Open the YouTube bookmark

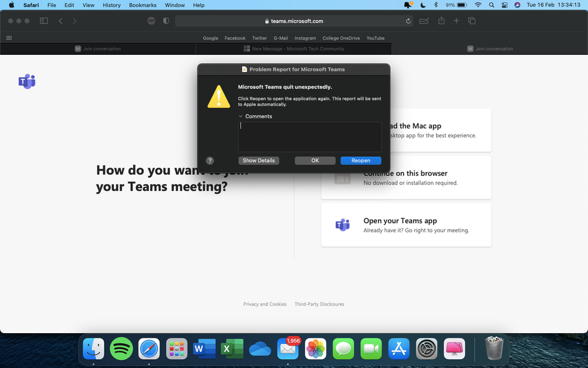[x=375, y=38]
